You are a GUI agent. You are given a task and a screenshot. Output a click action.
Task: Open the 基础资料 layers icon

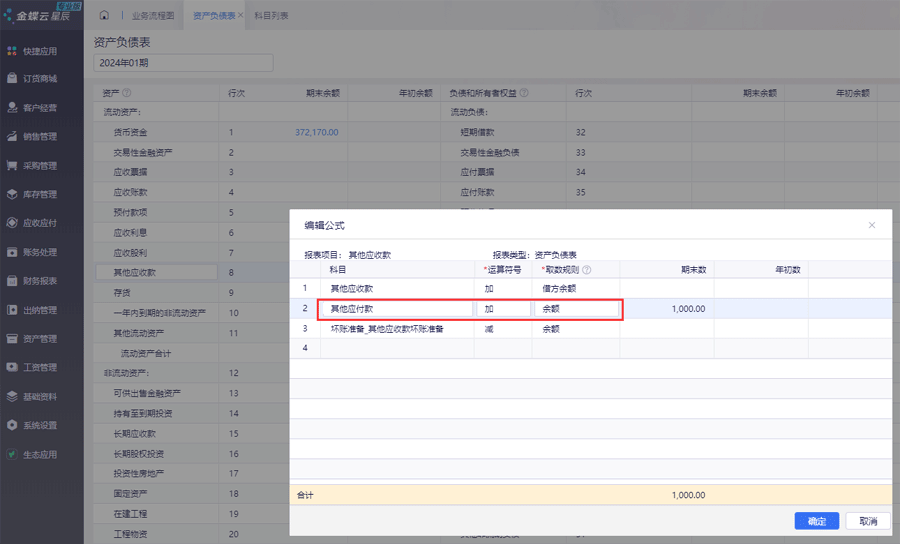click(12, 397)
